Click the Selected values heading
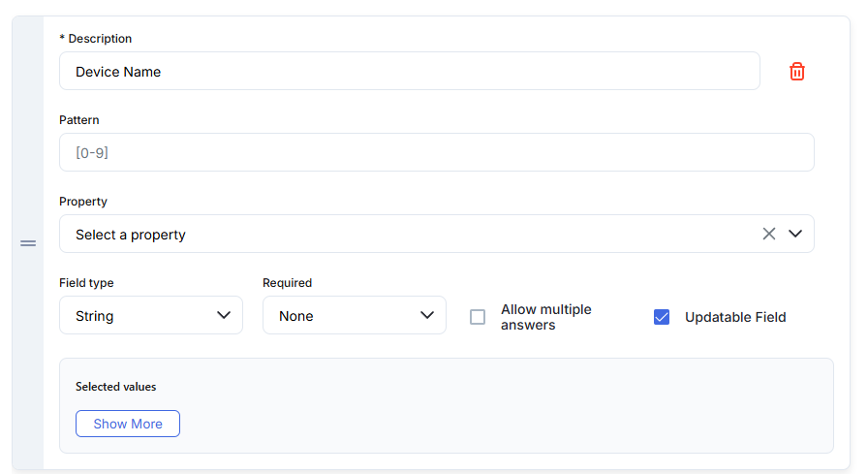 [116, 387]
